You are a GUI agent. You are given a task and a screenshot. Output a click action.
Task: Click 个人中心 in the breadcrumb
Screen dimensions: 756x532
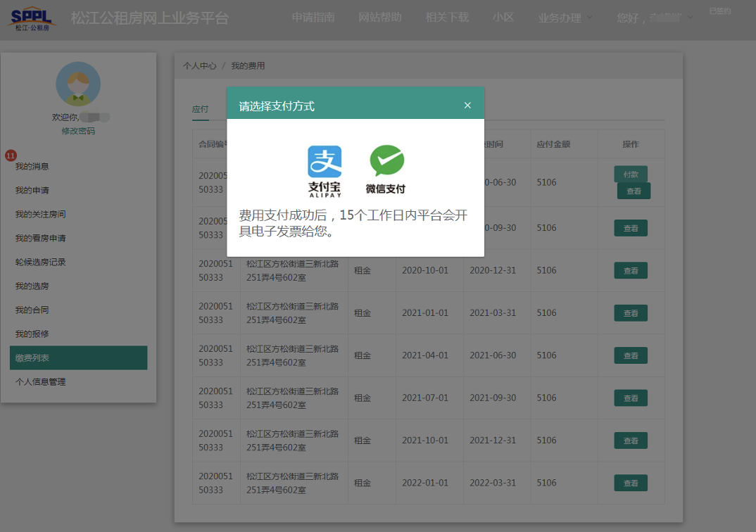point(200,65)
